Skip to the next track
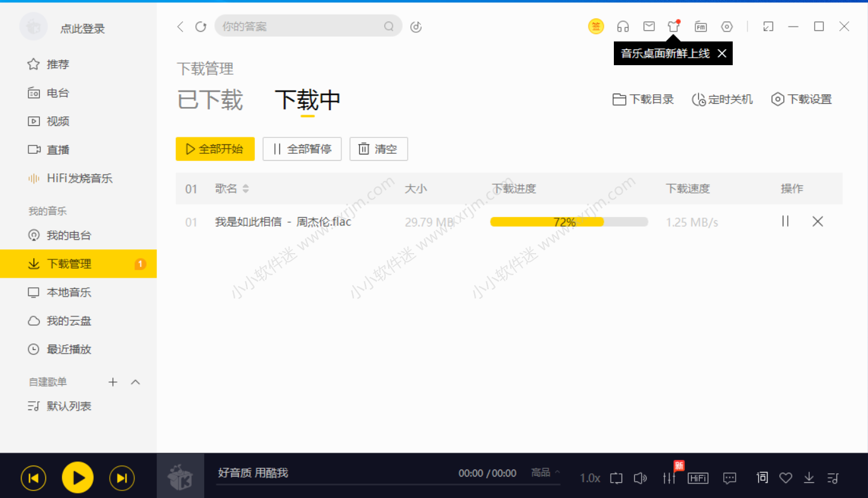This screenshot has height=498, width=868. (x=122, y=478)
